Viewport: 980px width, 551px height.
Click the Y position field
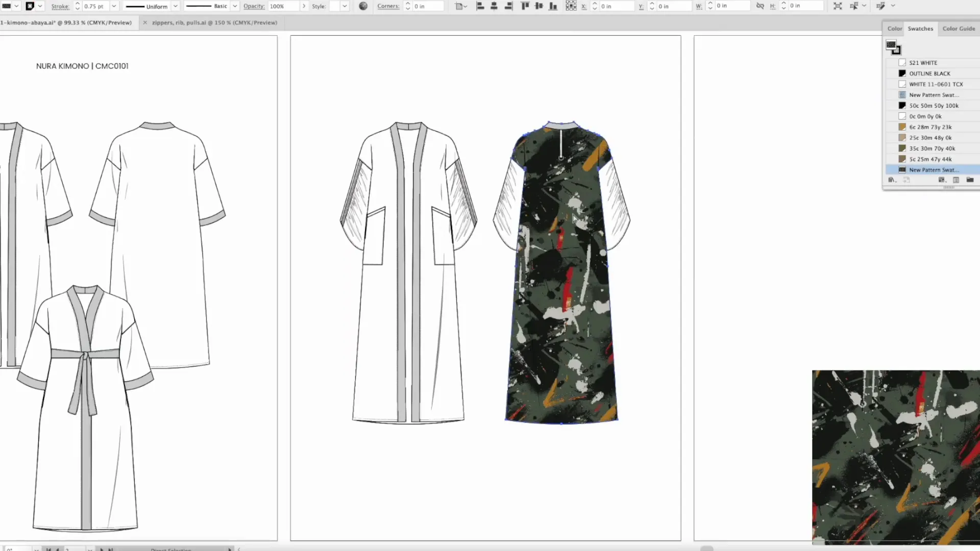pyautogui.click(x=674, y=6)
